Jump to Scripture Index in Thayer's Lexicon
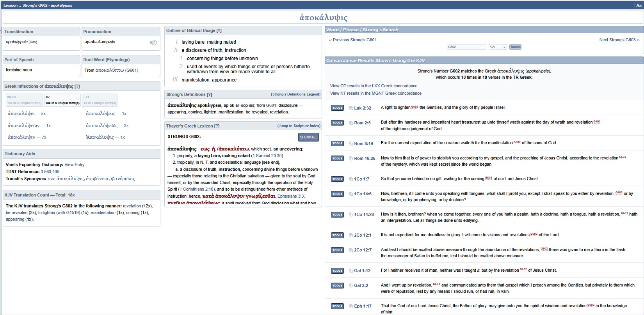Image resolution: width=644 pixels, height=315 pixels. pyautogui.click(x=299, y=126)
